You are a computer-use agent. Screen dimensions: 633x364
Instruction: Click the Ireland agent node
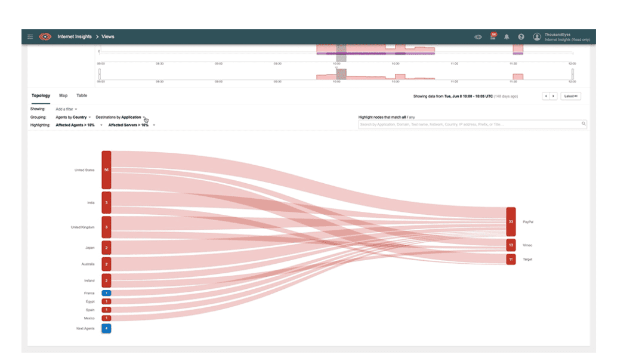(106, 280)
